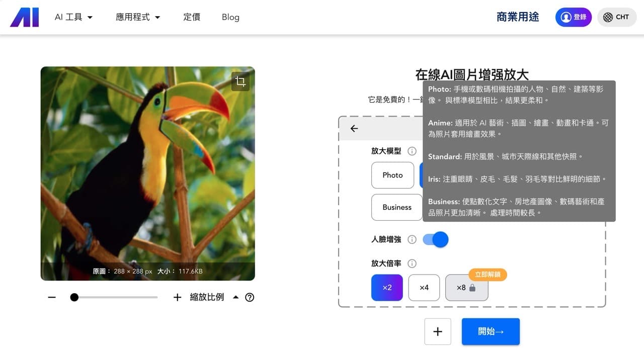The width and height of the screenshot is (644, 359).
Task: Click the question mark help icon below preview
Action: [x=250, y=297]
